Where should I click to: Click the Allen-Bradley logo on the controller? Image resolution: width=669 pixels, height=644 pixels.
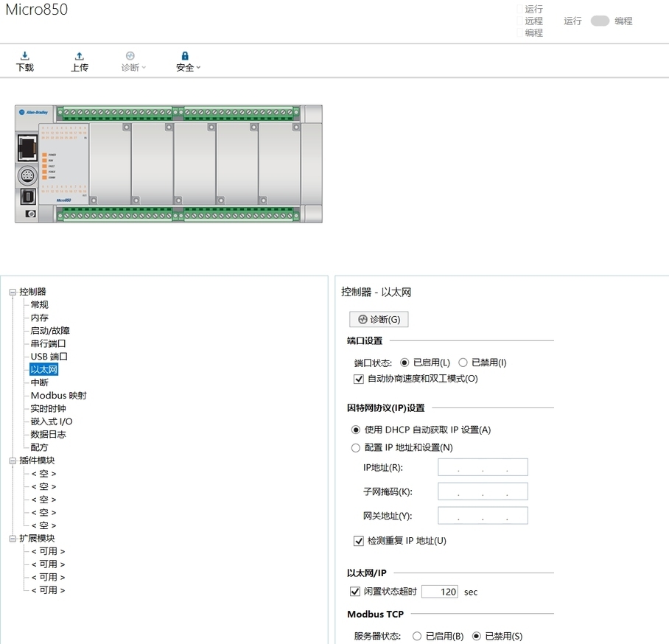coord(34,112)
